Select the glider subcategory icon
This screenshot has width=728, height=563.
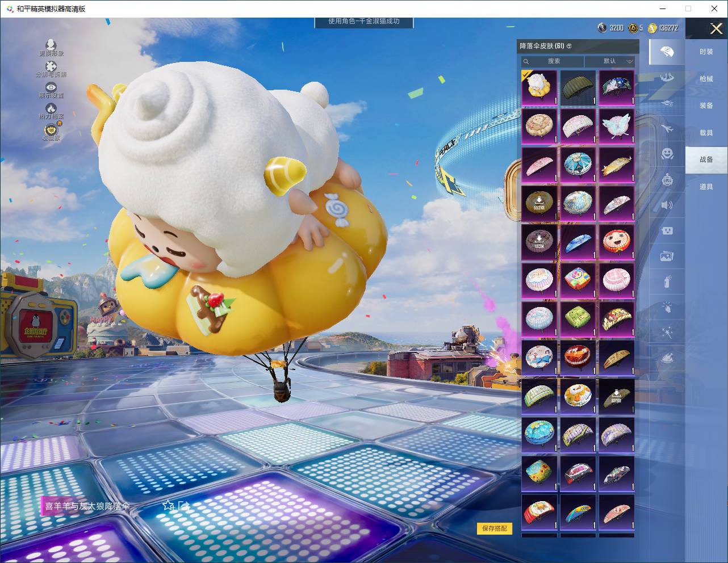667,103
